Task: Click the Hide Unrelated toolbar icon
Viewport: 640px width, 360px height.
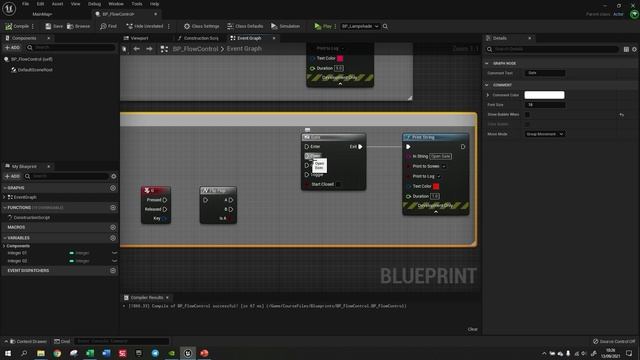Action: pos(129,26)
